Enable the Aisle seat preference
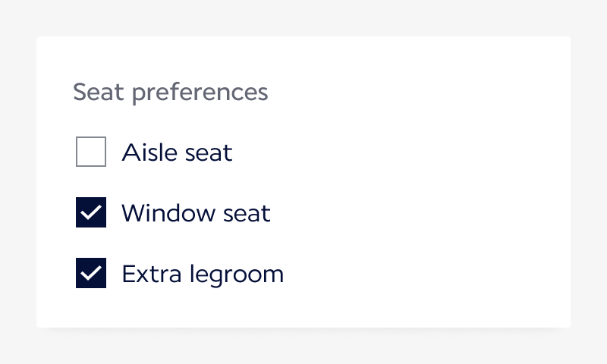 (91, 152)
